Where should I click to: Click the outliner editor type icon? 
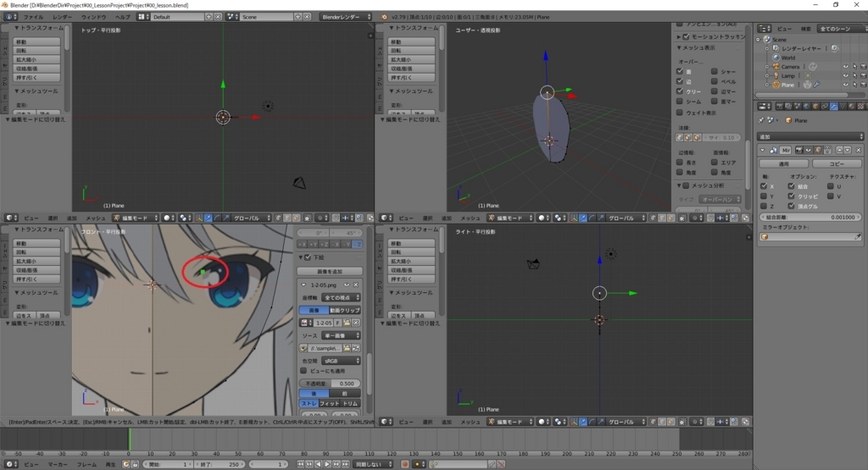(765, 28)
